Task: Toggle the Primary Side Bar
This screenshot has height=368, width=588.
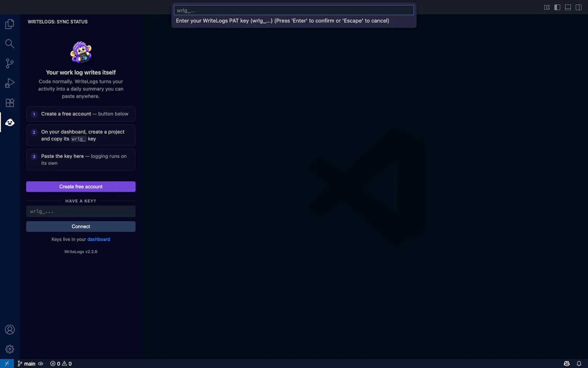Action: (x=557, y=7)
